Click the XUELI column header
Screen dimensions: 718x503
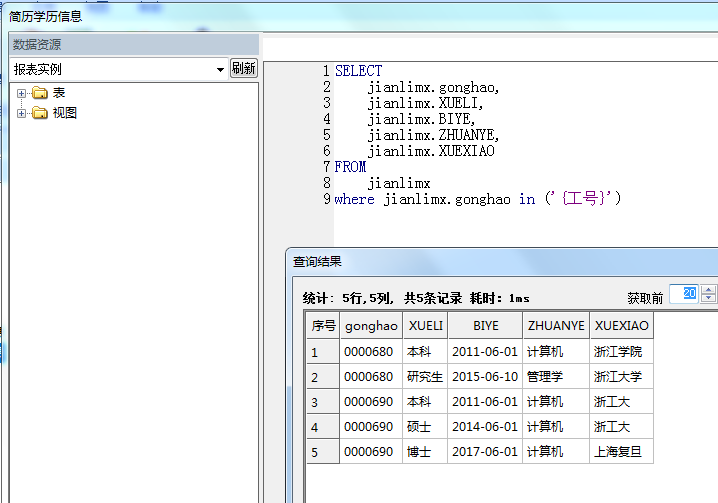[x=425, y=326]
